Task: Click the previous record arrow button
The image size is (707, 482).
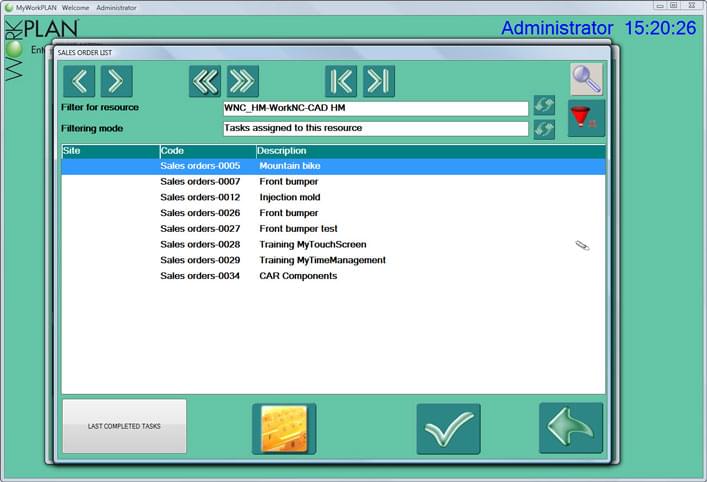Action: click(x=80, y=81)
